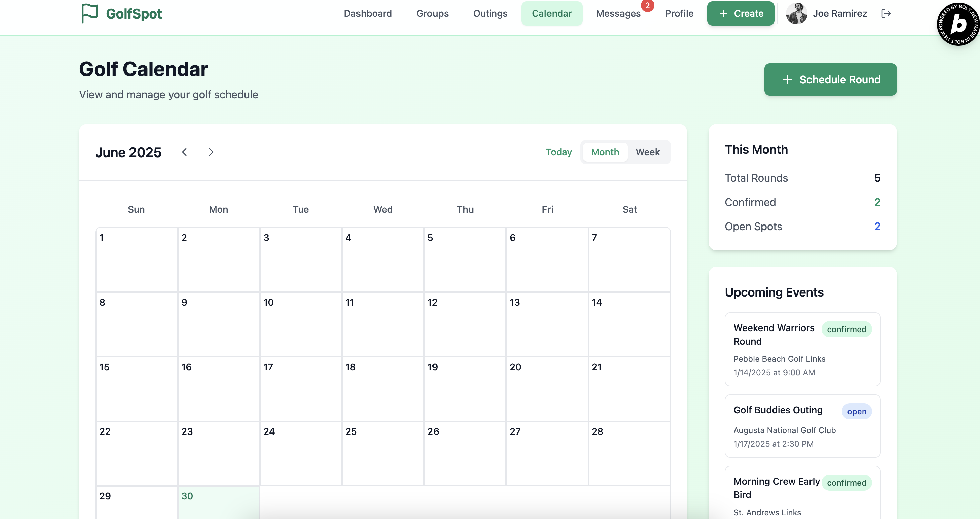Open the Groups nav tab
980x519 pixels.
pos(432,14)
